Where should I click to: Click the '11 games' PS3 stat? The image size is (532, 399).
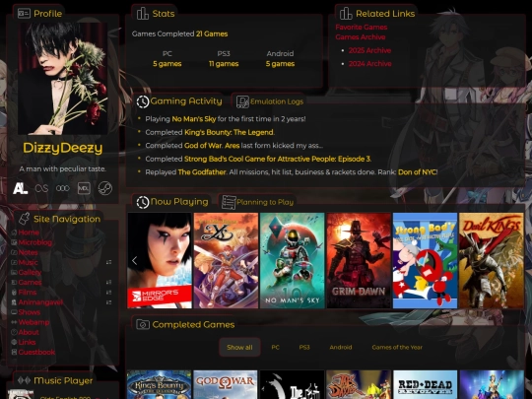coord(224,64)
